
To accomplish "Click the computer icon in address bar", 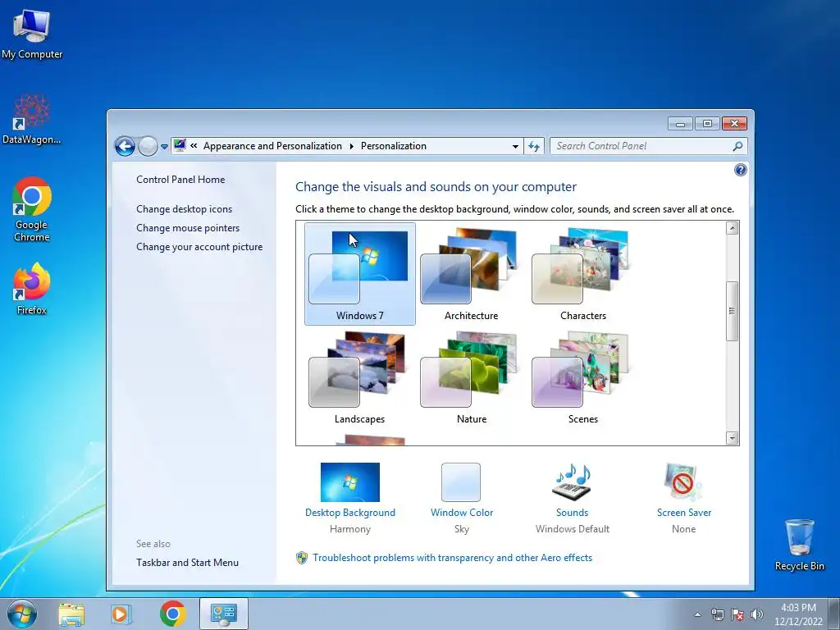I will (x=180, y=146).
